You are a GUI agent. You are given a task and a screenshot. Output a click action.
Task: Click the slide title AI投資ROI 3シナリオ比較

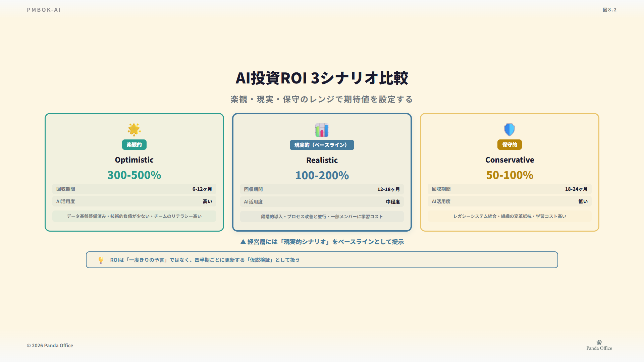322,78
